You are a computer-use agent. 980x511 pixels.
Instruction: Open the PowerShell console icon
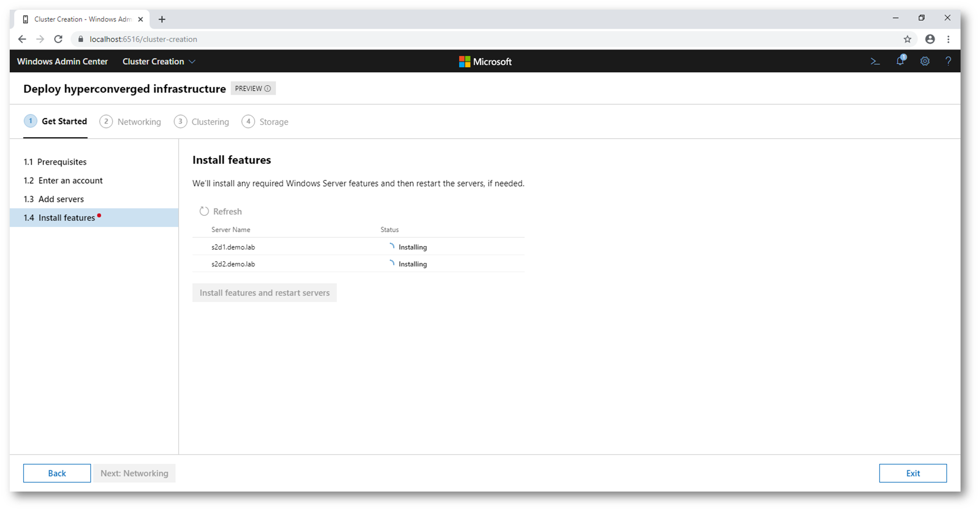[875, 61]
